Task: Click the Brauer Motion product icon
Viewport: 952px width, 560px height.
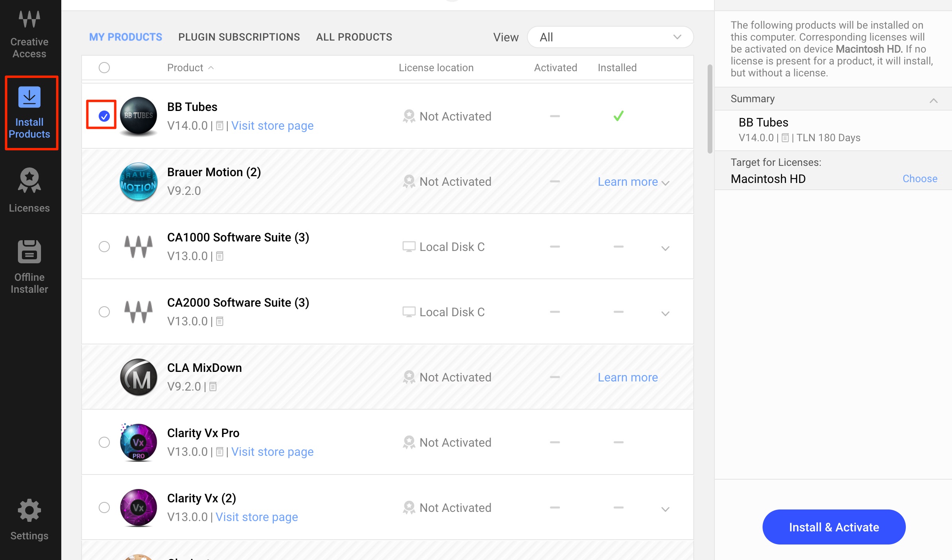Action: coord(139,181)
